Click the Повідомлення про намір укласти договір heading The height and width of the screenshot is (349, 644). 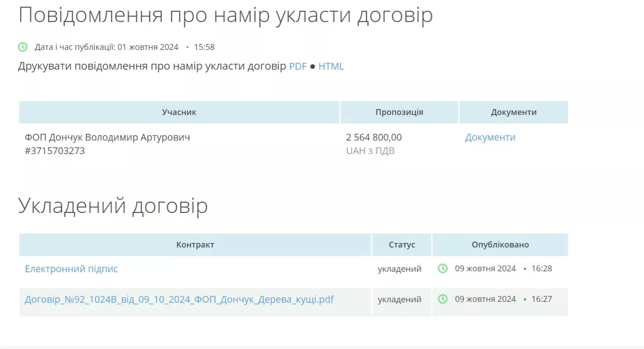[225, 15]
